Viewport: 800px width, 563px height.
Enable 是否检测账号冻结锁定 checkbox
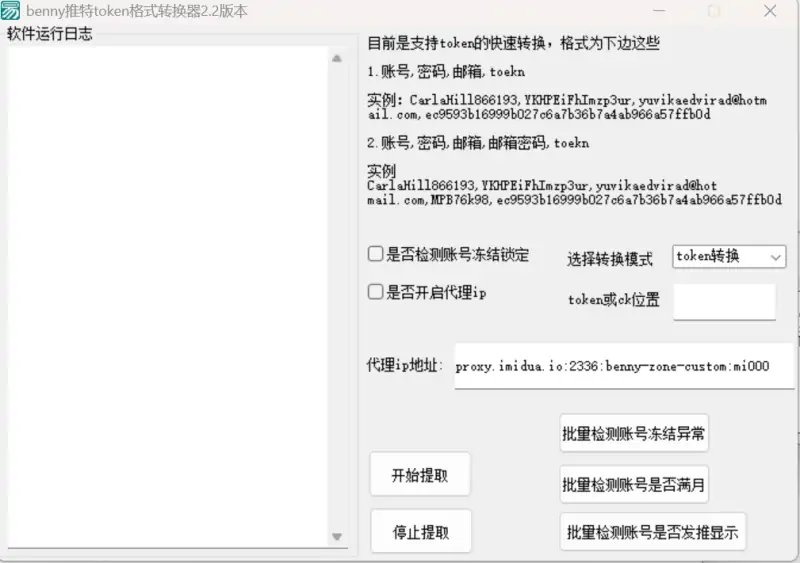[x=376, y=254]
